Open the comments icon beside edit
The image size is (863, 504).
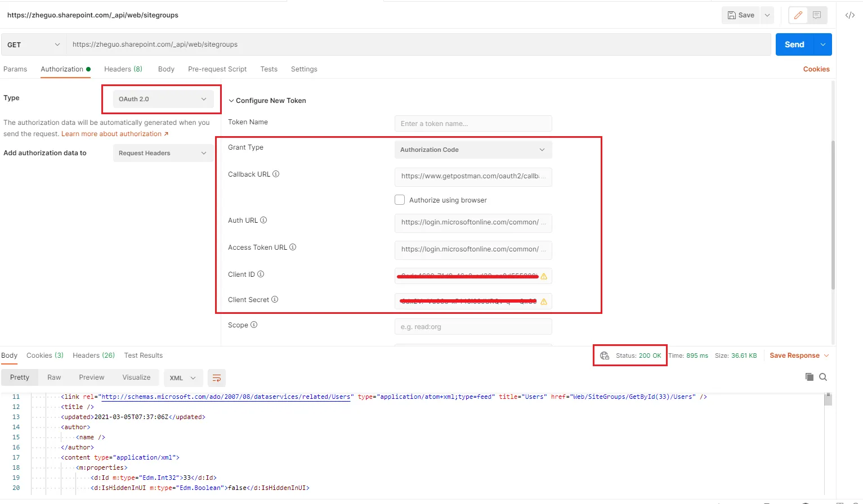pos(817,15)
